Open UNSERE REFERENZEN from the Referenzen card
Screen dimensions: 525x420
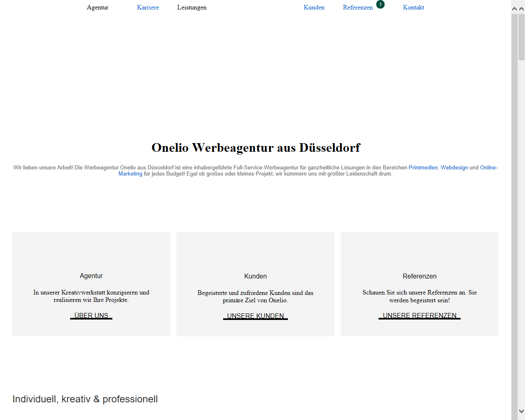(x=419, y=315)
